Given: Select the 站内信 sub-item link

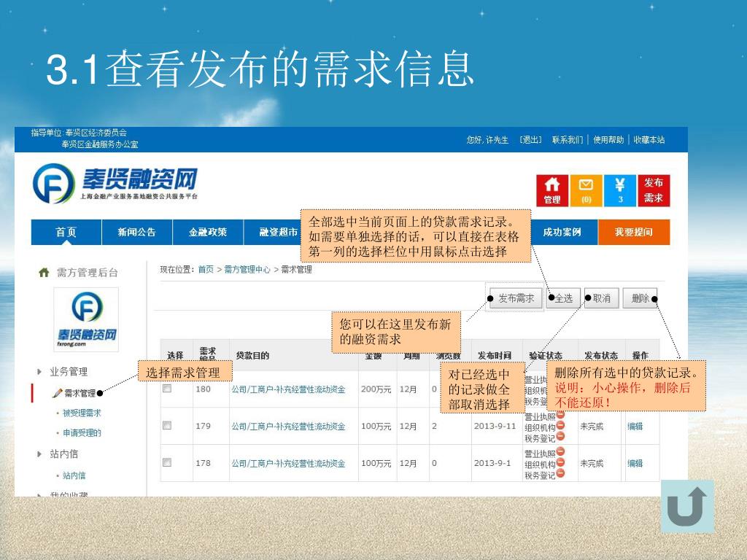Looking at the screenshot, I should [x=74, y=475].
